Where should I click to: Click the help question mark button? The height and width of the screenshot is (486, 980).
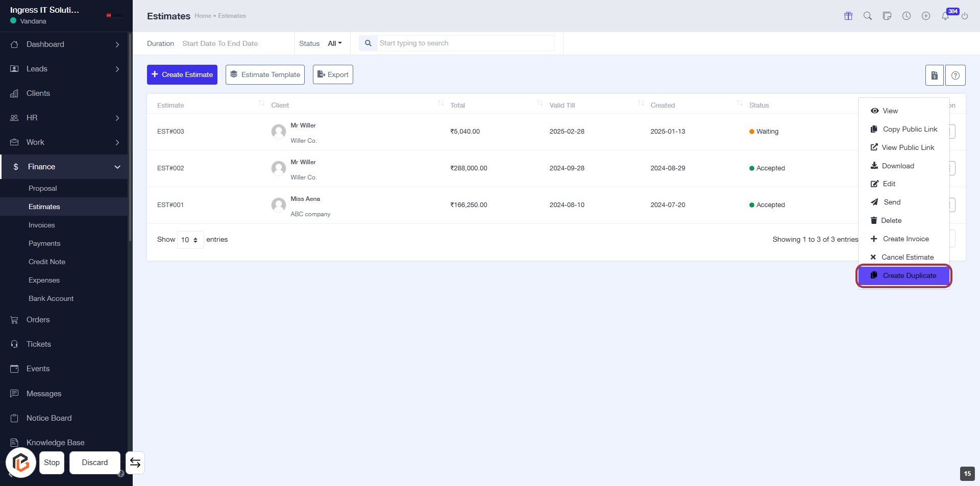[955, 75]
